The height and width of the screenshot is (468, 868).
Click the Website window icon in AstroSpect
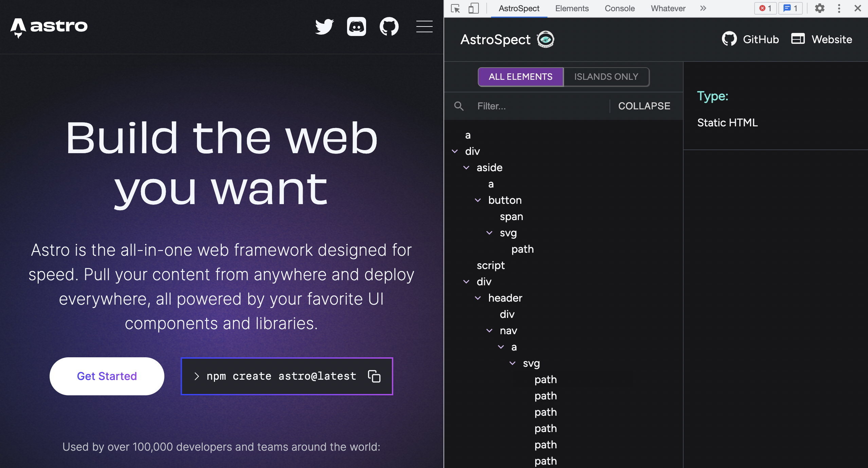(x=798, y=39)
